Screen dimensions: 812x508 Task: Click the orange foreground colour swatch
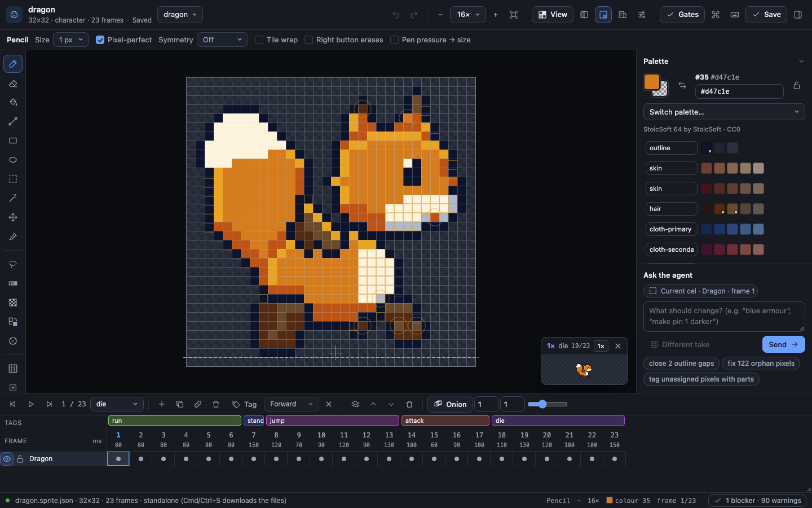(652, 82)
